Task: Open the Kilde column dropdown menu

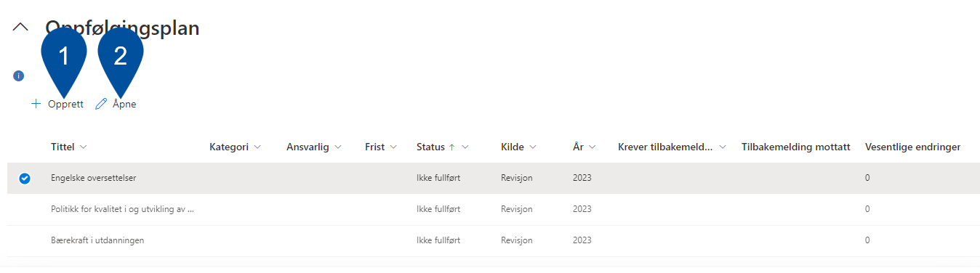Action: (x=533, y=147)
